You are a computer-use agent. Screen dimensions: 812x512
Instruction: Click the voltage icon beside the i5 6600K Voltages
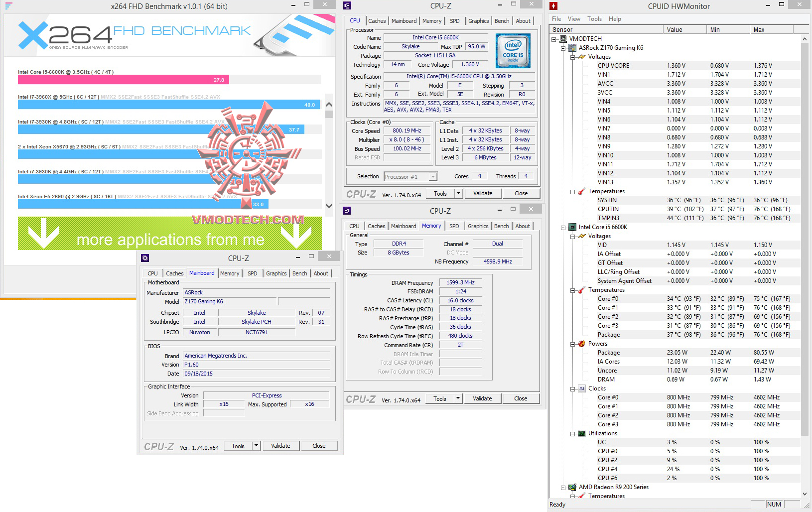[582, 236]
